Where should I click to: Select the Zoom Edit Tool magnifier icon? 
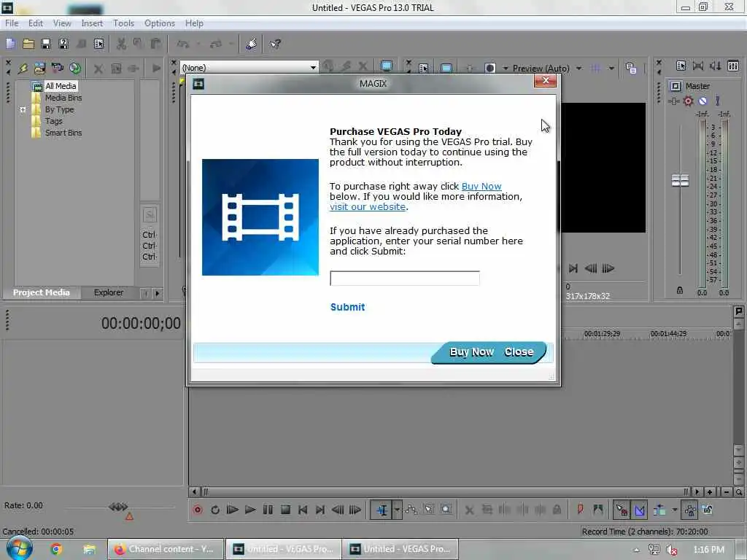(446, 510)
